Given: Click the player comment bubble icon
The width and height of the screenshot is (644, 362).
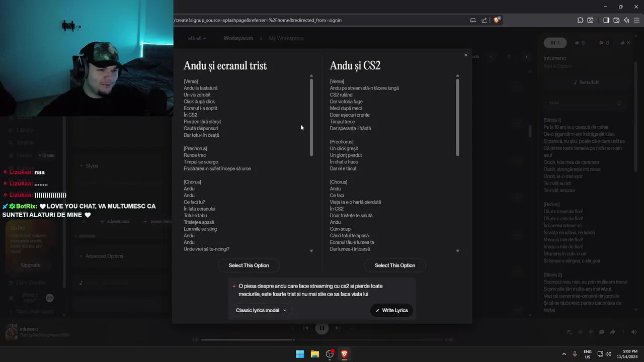Looking at the screenshot, I should tap(602, 332).
